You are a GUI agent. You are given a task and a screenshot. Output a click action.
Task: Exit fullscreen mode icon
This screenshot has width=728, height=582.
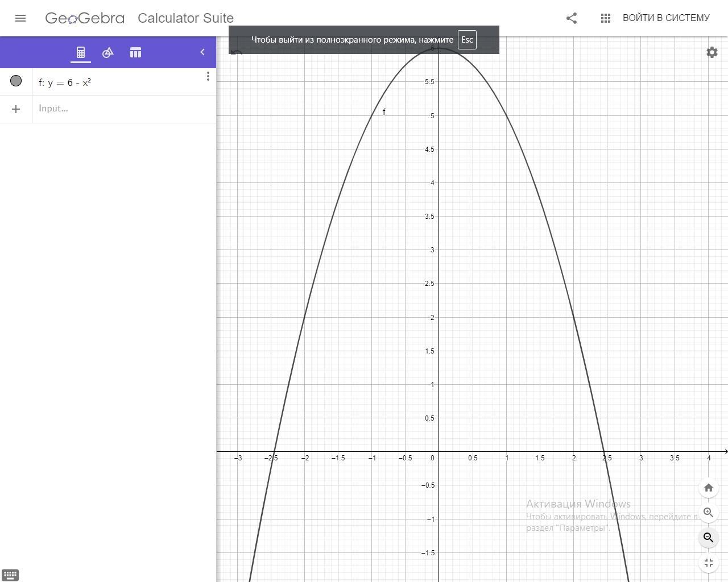click(709, 563)
